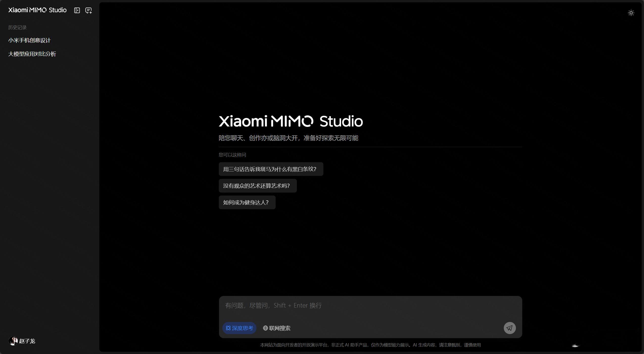Click the 历史记录 section heading
This screenshot has height=354, width=644.
click(x=17, y=28)
